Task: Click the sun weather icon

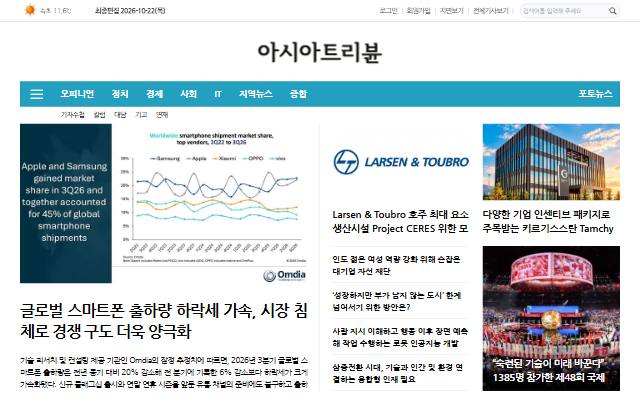Action: tap(30, 10)
